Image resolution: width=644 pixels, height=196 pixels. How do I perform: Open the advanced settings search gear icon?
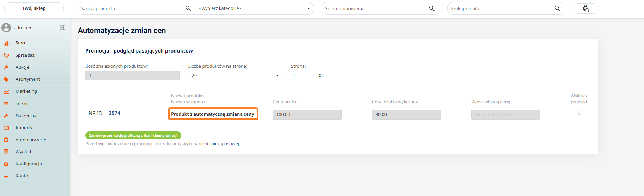(x=585, y=8)
